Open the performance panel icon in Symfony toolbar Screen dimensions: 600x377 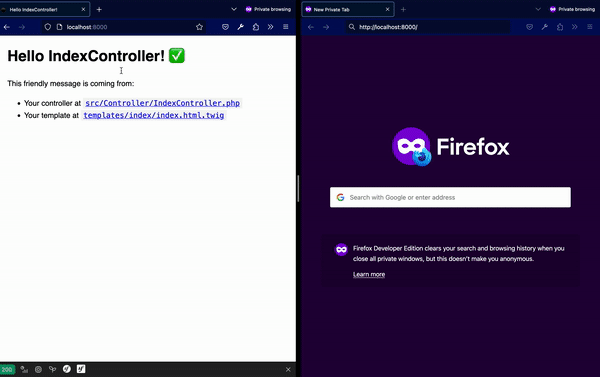(x=24, y=369)
